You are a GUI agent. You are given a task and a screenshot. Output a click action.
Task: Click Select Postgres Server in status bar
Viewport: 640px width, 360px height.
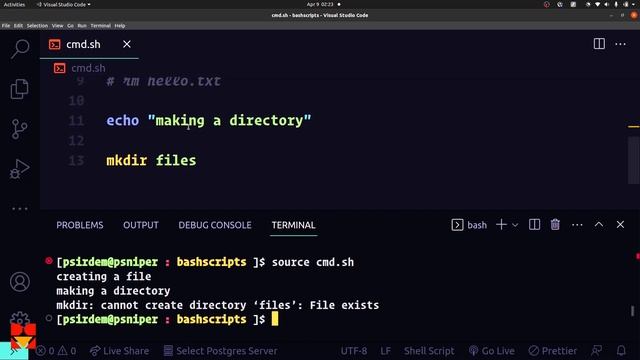click(x=220, y=351)
